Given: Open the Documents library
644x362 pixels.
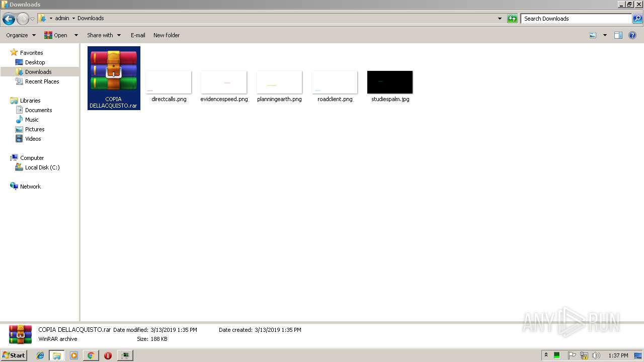Looking at the screenshot, I should [38, 110].
